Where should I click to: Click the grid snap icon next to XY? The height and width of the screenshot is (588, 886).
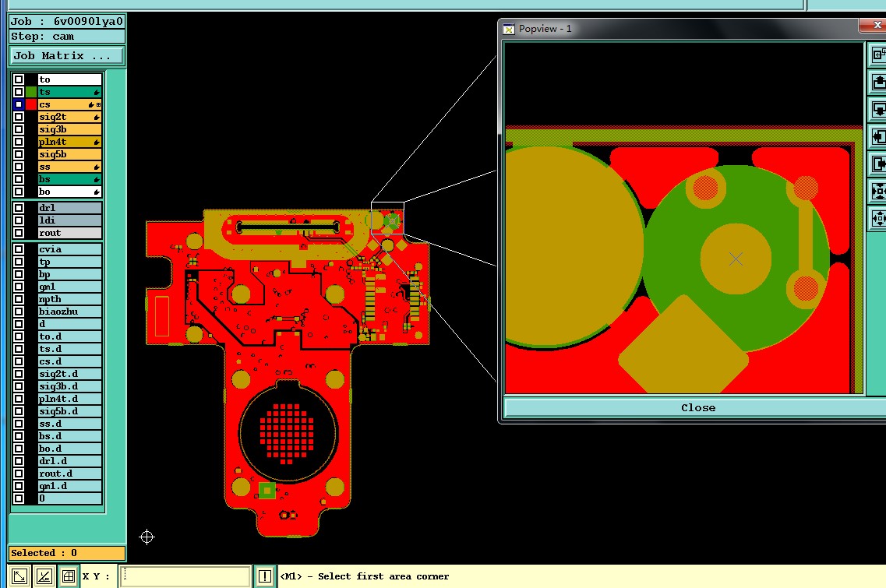pos(69,576)
